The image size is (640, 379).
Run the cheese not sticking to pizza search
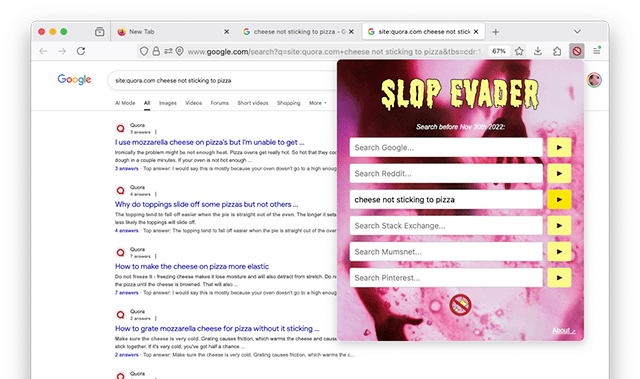pyautogui.click(x=559, y=199)
